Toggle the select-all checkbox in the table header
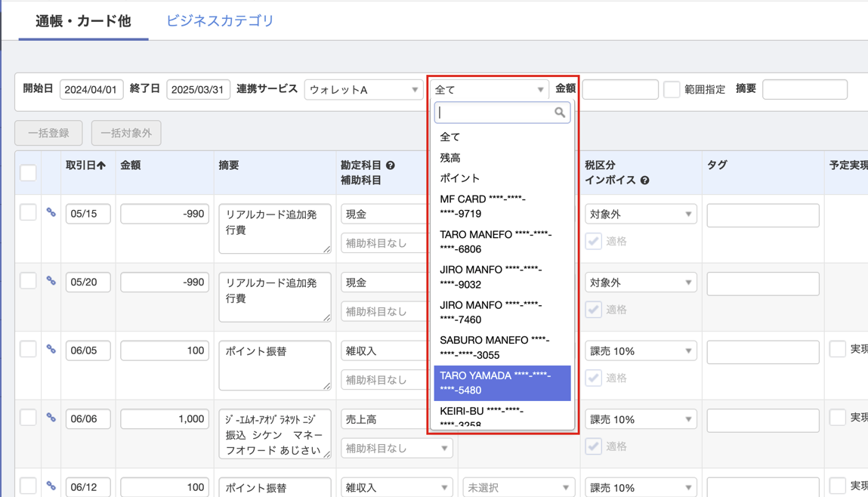The width and height of the screenshot is (868, 497). click(x=28, y=172)
